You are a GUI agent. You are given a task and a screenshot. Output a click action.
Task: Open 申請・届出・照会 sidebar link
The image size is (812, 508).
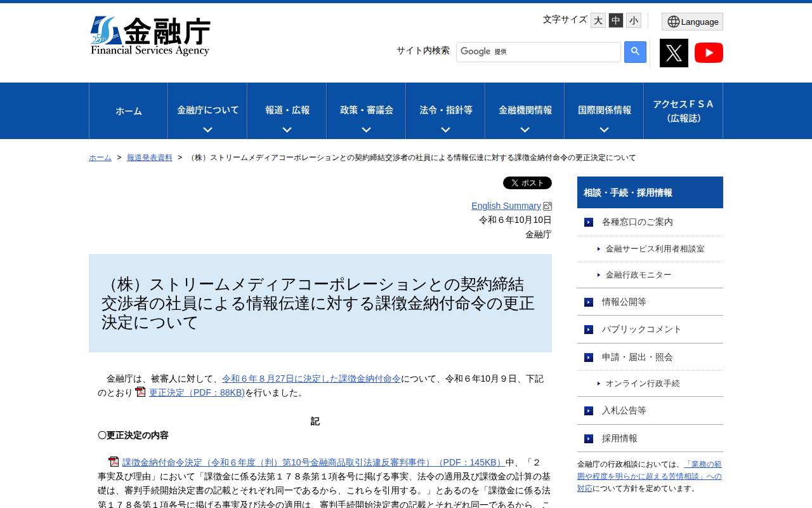click(638, 358)
